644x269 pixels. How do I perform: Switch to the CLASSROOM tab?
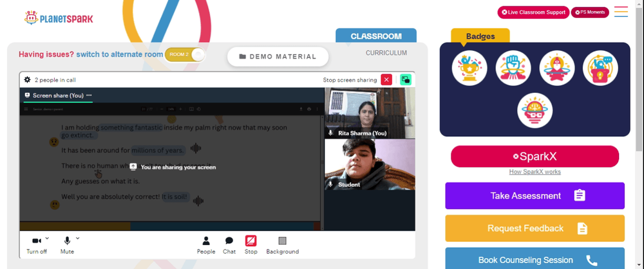(x=376, y=36)
